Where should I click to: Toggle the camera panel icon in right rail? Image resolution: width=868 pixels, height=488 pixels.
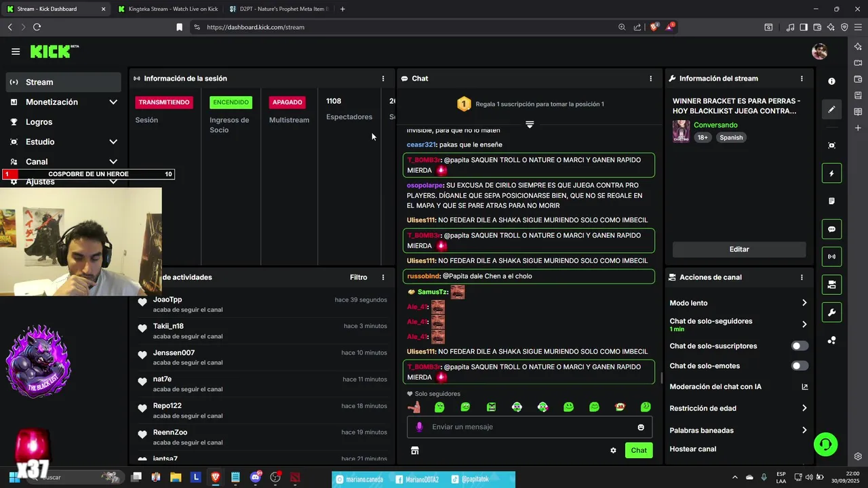pos(831,285)
